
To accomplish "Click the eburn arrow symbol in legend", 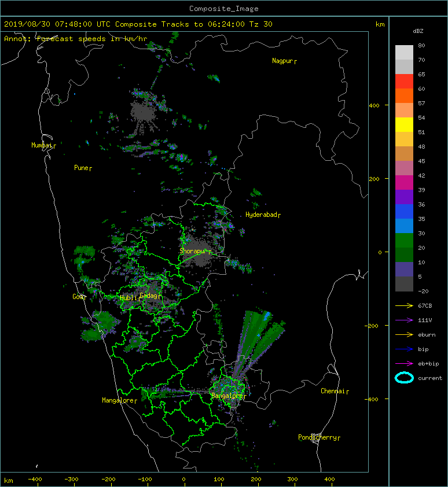I will pyautogui.click(x=404, y=335).
